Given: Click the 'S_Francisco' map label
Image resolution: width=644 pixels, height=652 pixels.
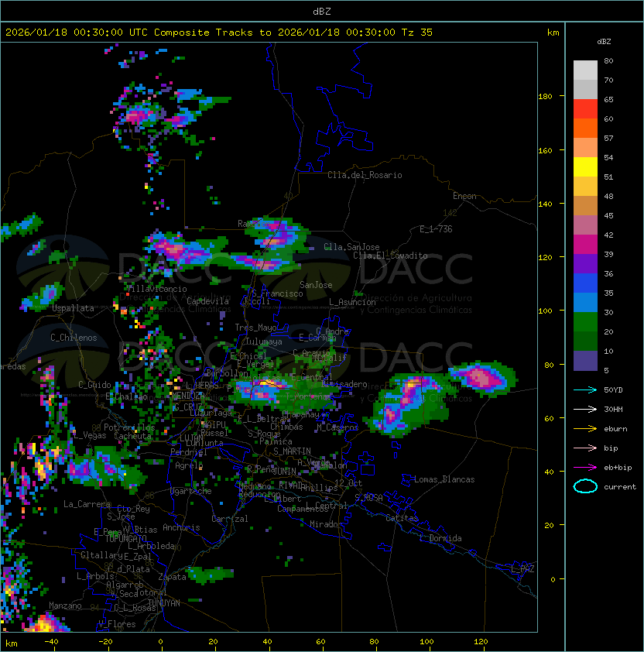Looking at the screenshot, I should pyautogui.click(x=277, y=293).
